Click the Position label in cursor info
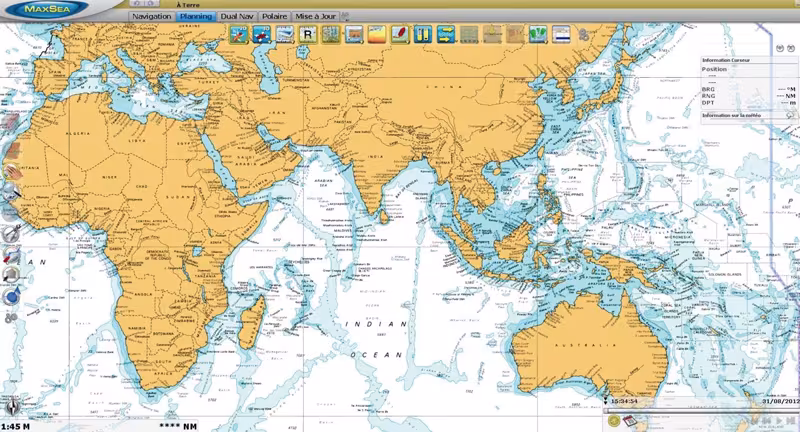This screenshot has width=800, height=432. [x=714, y=69]
